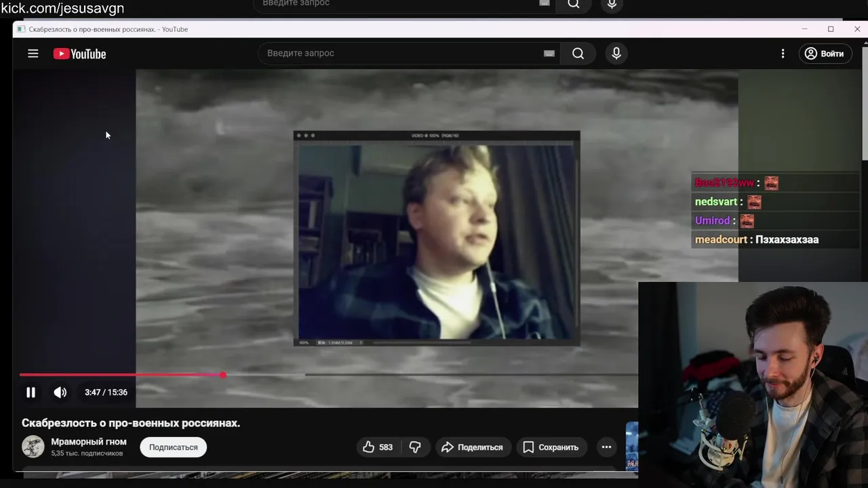Minimize the YouTube popup window
Image resolution: width=868 pixels, height=488 pixels.
click(x=804, y=29)
